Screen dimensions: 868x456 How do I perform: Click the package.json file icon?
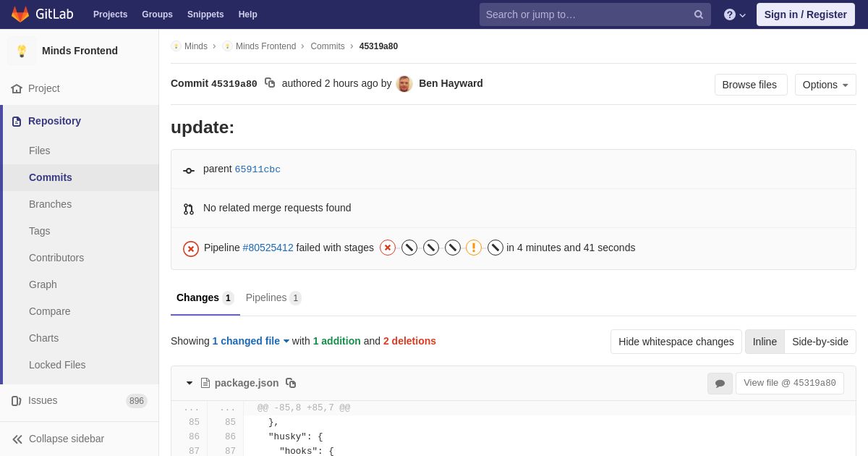205,383
